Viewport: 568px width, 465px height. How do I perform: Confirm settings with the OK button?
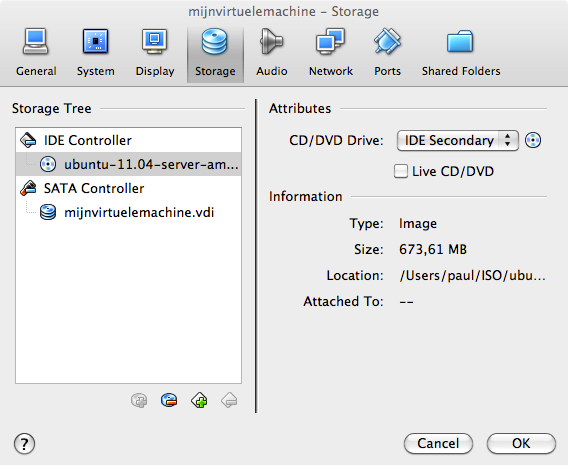521,443
